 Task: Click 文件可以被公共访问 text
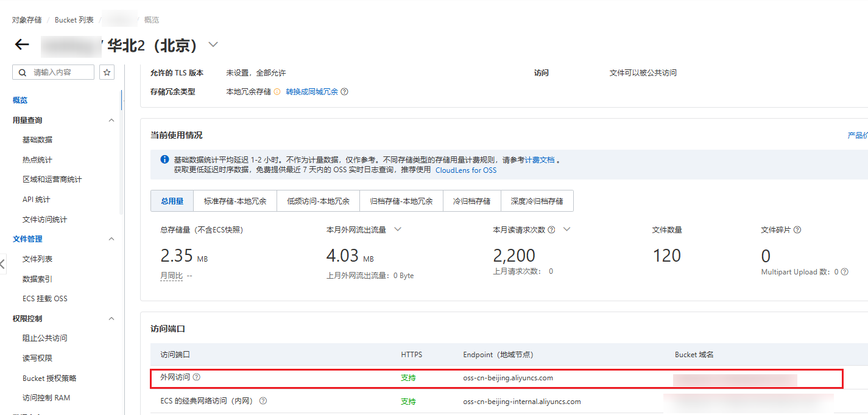point(643,73)
